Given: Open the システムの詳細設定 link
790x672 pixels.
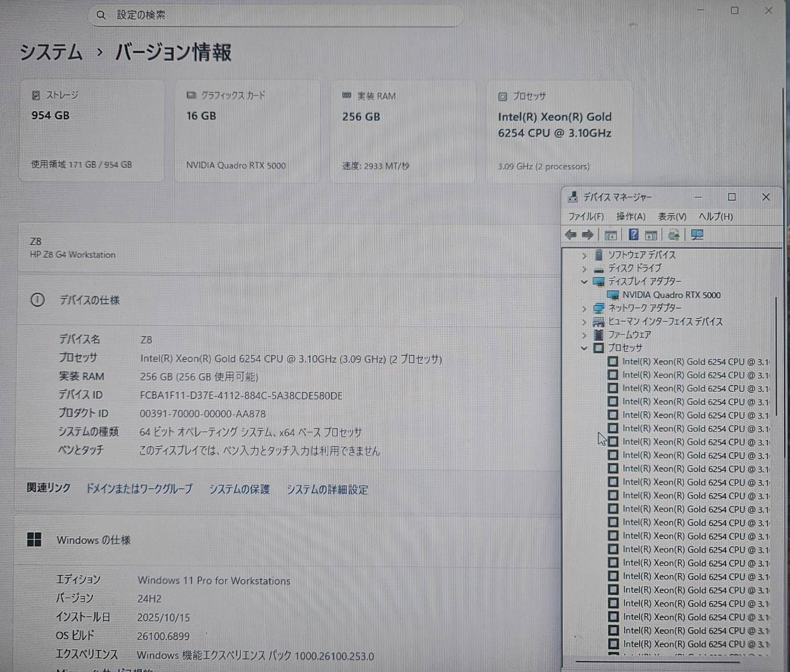Looking at the screenshot, I should point(327,489).
